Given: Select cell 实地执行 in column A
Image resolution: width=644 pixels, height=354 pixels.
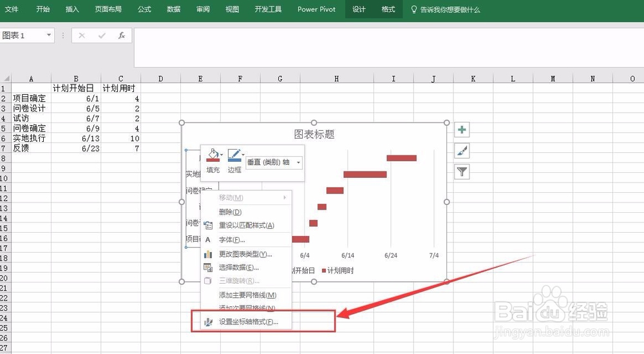Looking at the screenshot, I should click(x=31, y=138).
